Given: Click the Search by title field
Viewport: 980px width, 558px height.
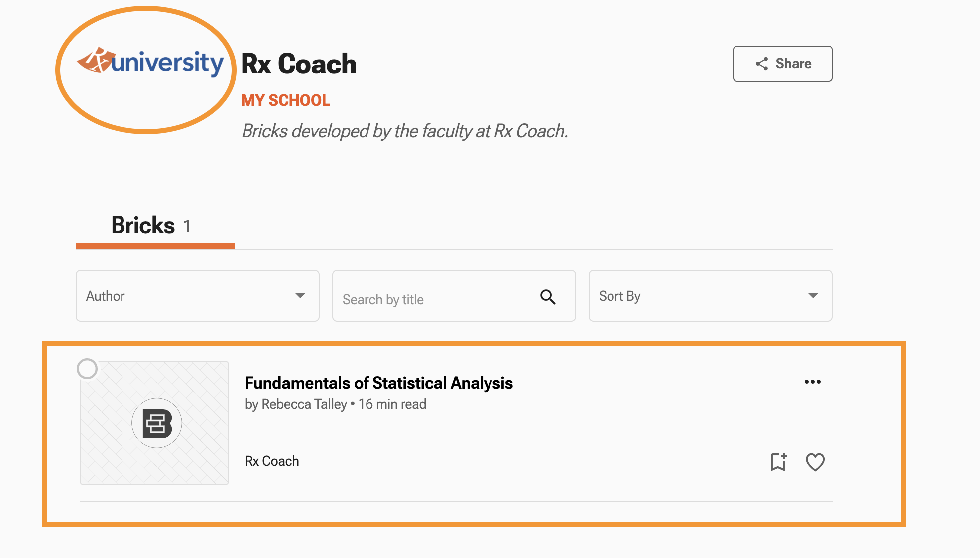Looking at the screenshot, I should (433, 299).
